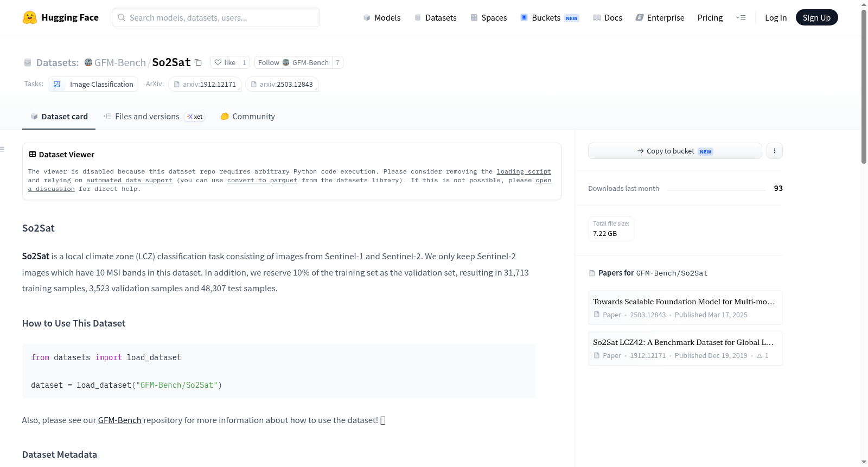Open the Towards Scalable Foundation Model paper

pyautogui.click(x=685, y=308)
